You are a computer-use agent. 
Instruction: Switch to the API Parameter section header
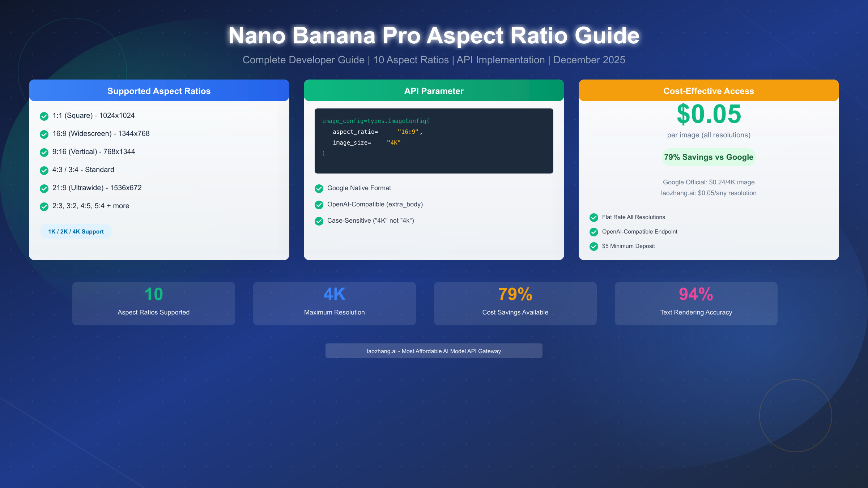pos(434,91)
